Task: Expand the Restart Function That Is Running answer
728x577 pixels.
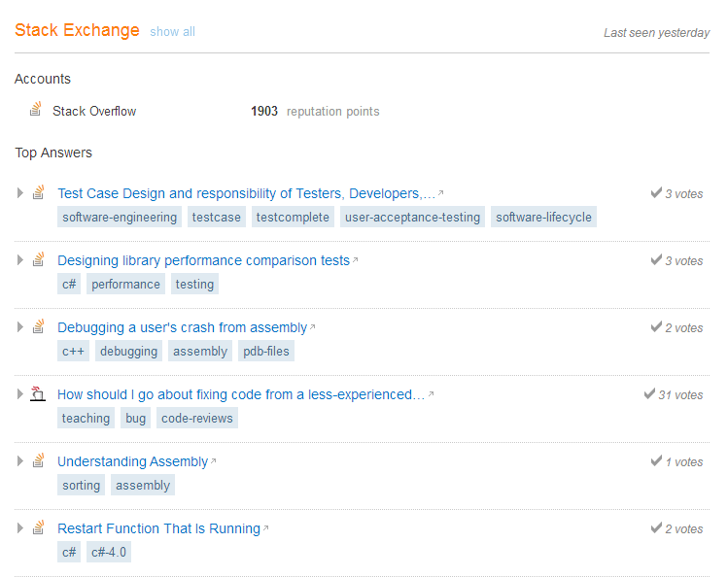Action: tap(20, 527)
